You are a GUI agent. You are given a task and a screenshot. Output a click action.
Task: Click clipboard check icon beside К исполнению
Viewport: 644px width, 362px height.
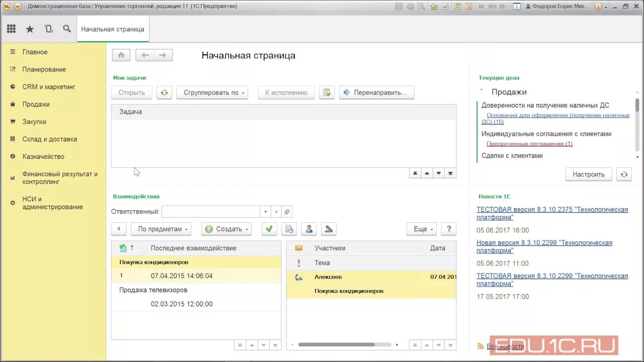coord(327,93)
